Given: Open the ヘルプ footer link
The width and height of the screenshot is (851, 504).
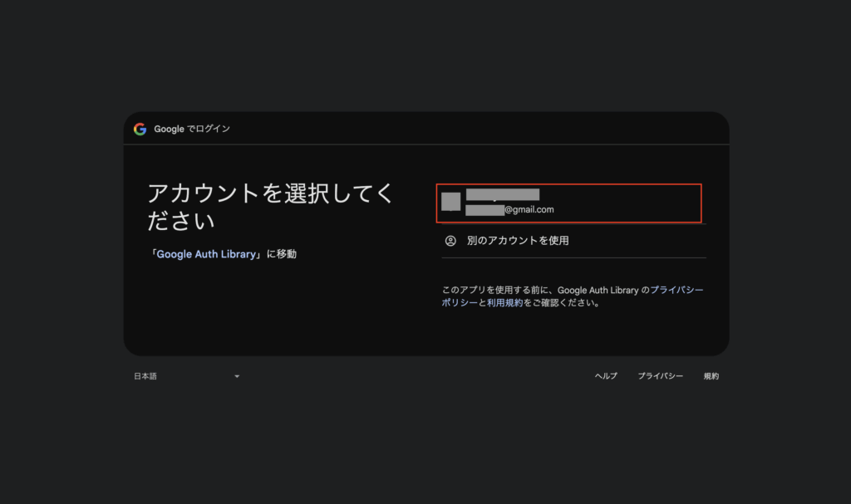Looking at the screenshot, I should pos(606,376).
